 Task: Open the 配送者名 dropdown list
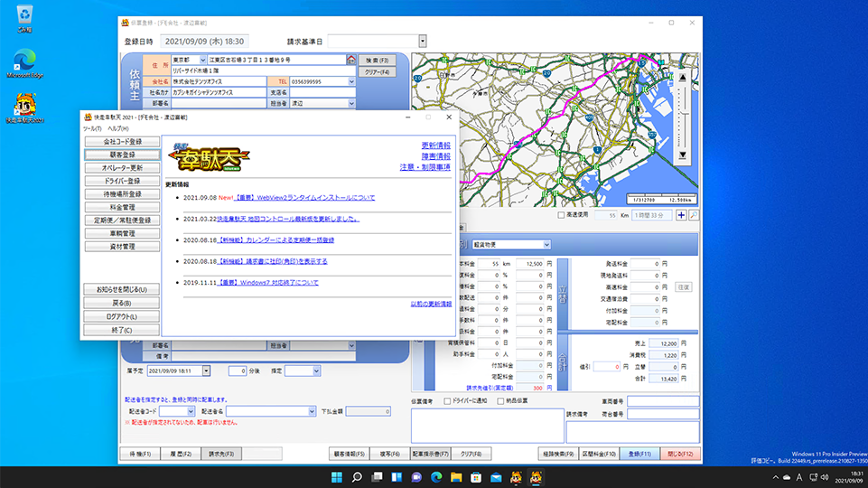click(310, 411)
